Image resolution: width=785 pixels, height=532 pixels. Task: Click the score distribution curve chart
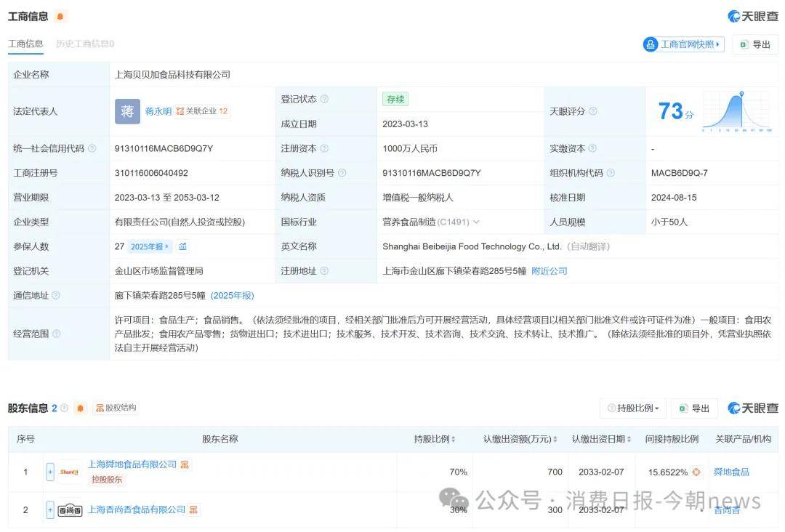(736, 112)
